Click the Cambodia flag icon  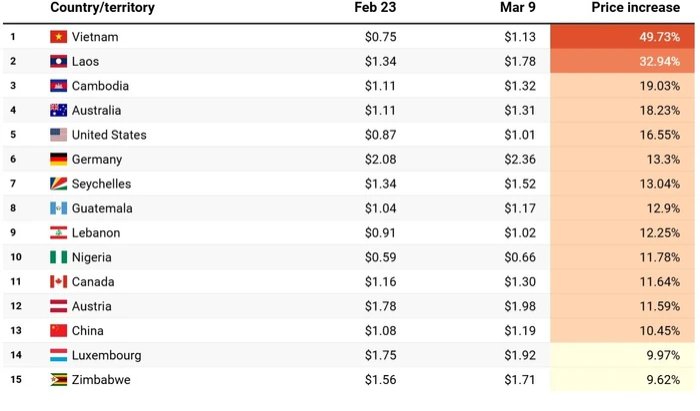coord(58,86)
